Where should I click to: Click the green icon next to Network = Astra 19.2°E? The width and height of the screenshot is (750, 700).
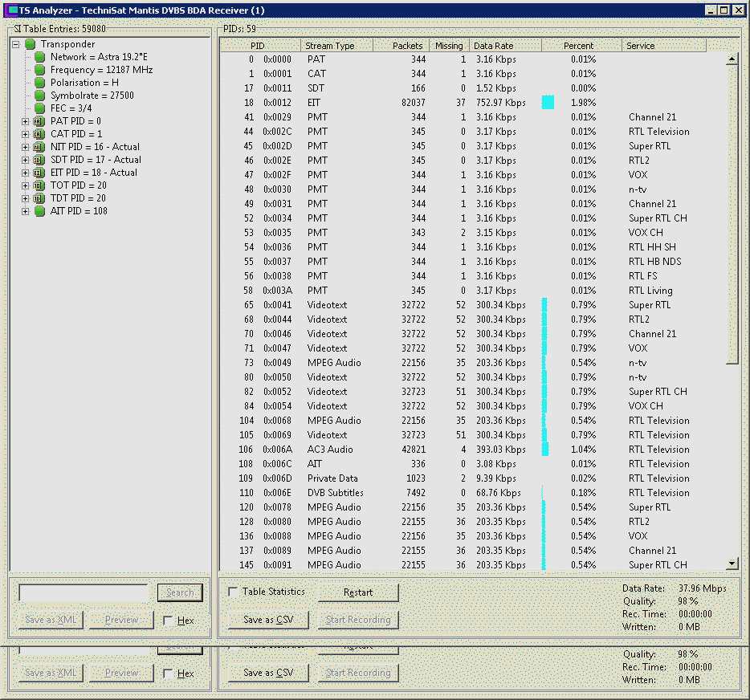tap(39, 57)
